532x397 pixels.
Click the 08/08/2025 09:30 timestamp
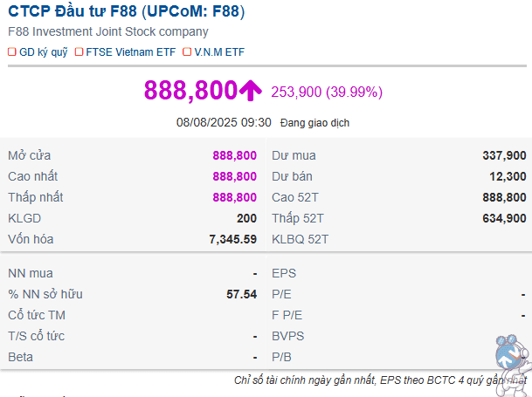click(x=224, y=123)
